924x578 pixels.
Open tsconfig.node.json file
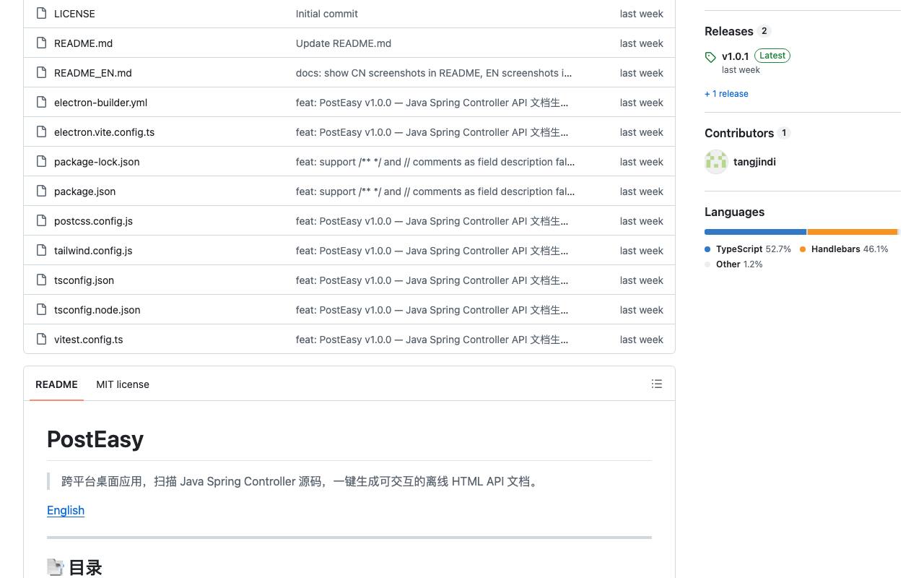[97, 310]
